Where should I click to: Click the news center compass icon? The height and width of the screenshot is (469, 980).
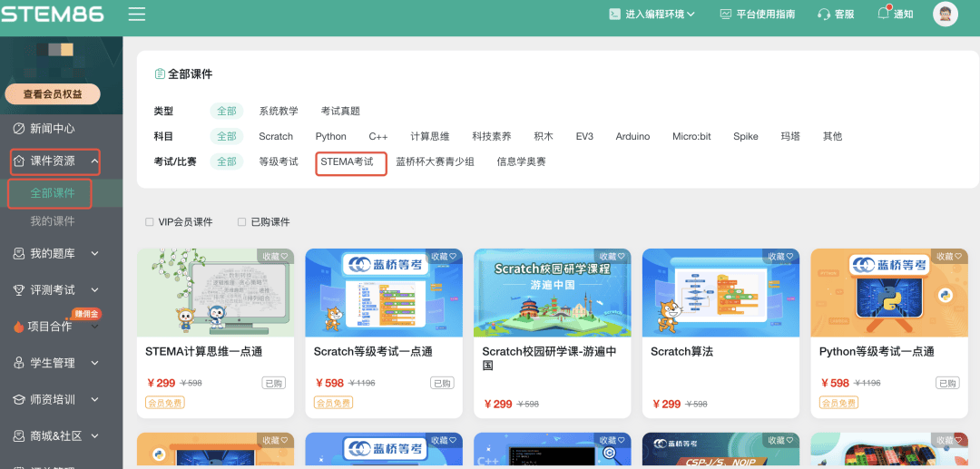tap(19, 129)
